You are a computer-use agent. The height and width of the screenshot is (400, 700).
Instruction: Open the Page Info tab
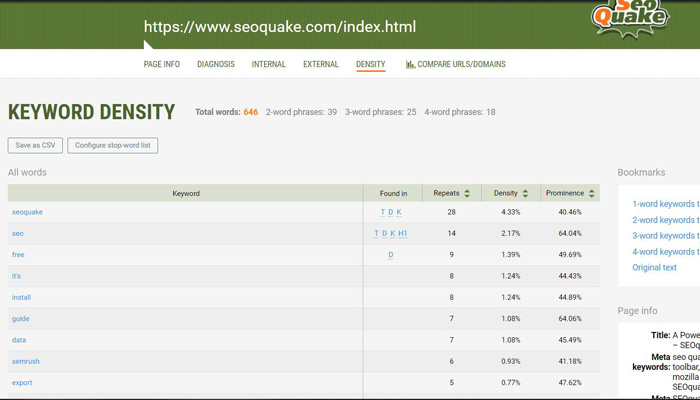162,64
